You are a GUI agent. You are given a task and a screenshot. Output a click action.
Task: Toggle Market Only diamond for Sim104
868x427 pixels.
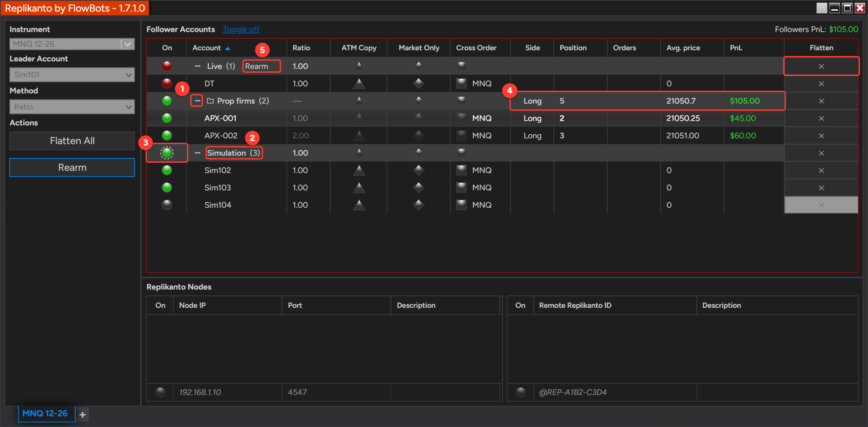[418, 205]
